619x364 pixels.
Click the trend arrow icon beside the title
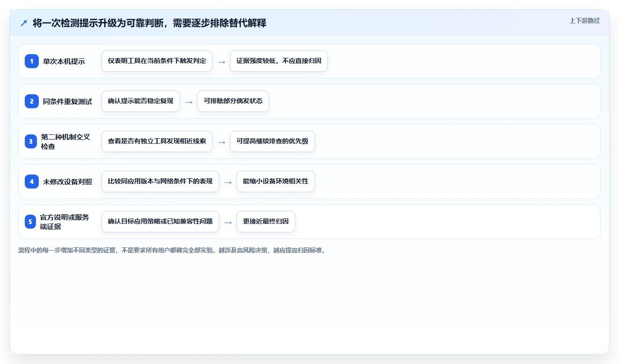coord(24,23)
